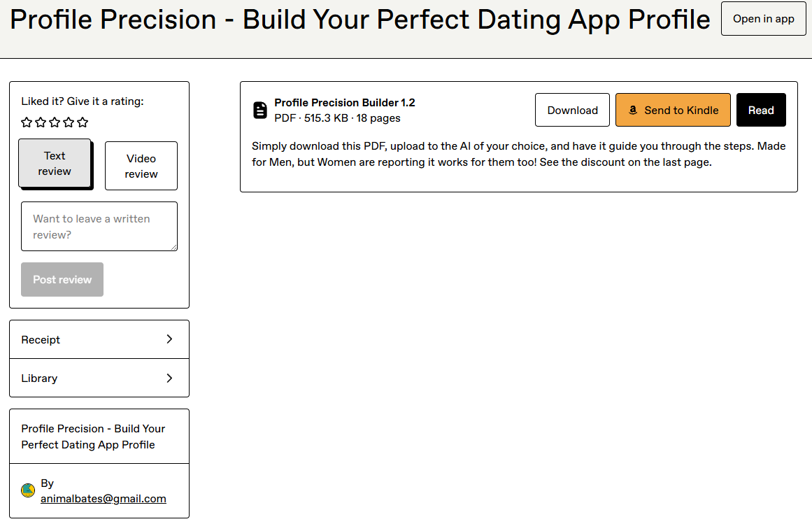Switch to Video review option
812x524 pixels.
[x=141, y=166]
